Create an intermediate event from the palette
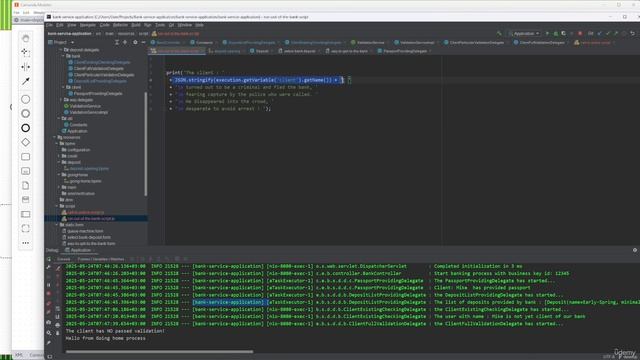Image resolution: width=640 pixels, height=360 pixels. (x=25, y=113)
